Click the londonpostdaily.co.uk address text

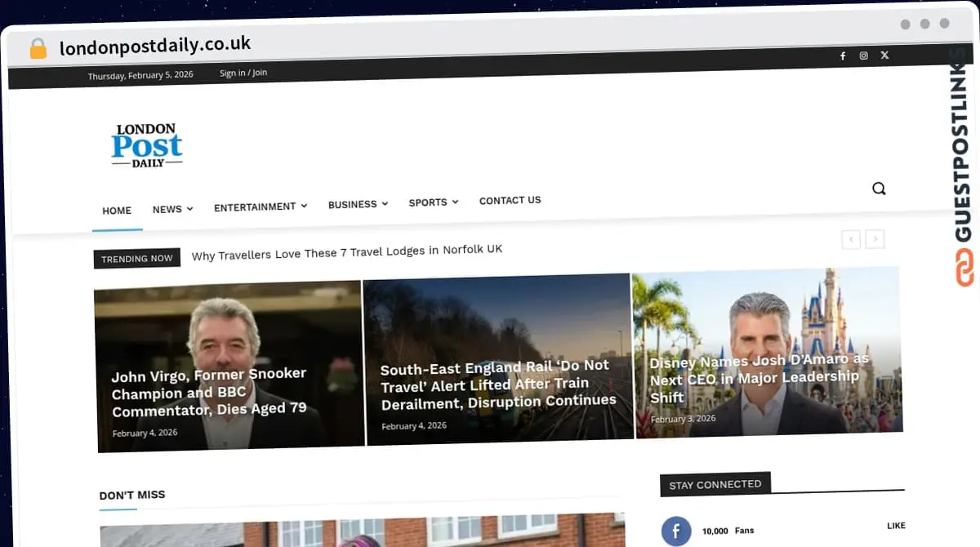[x=155, y=46]
